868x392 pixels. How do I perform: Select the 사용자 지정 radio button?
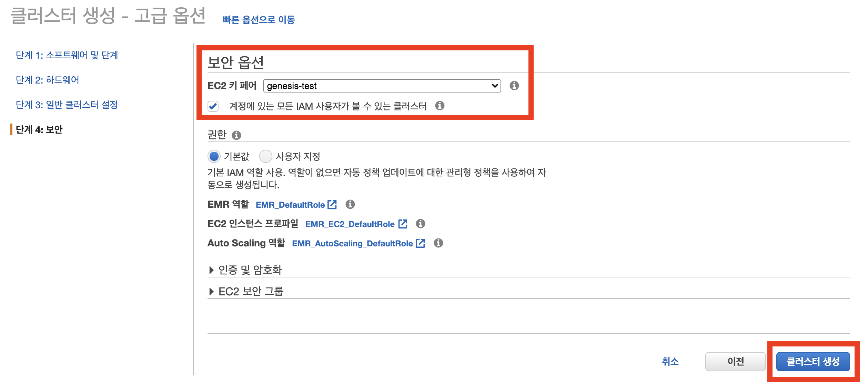point(265,156)
